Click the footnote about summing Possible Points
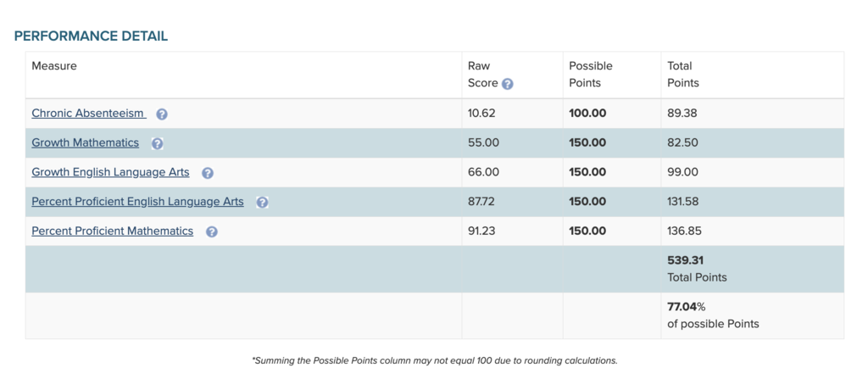This screenshot has width=868, height=379. (434, 360)
